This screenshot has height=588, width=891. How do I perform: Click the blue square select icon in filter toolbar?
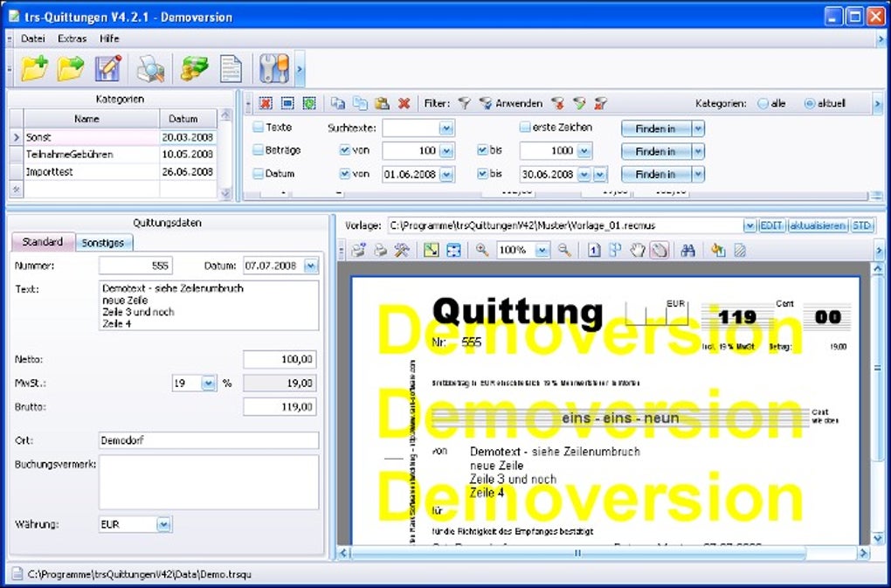click(287, 103)
